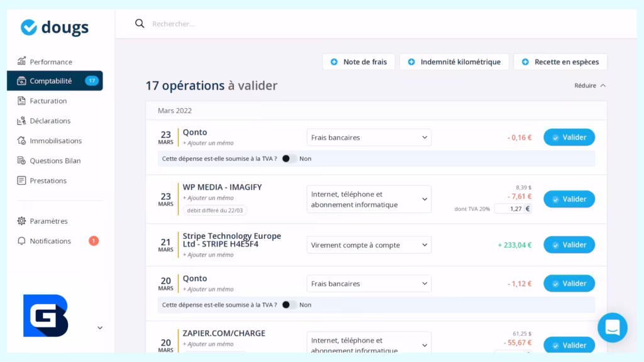Viewport: 644px width, 362px height.
Task: Click the search magnifier icon
Action: click(140, 24)
